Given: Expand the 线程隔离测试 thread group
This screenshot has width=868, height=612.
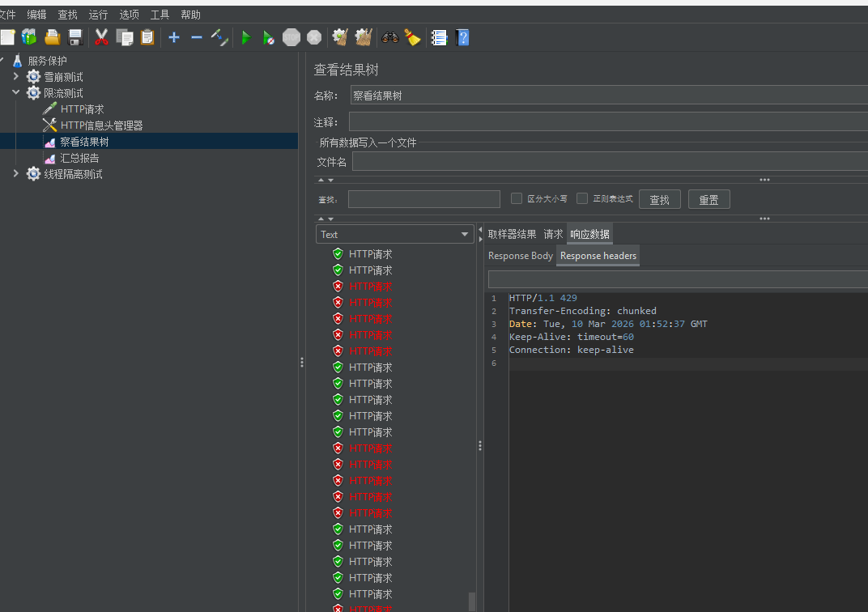Looking at the screenshot, I should coord(16,174).
